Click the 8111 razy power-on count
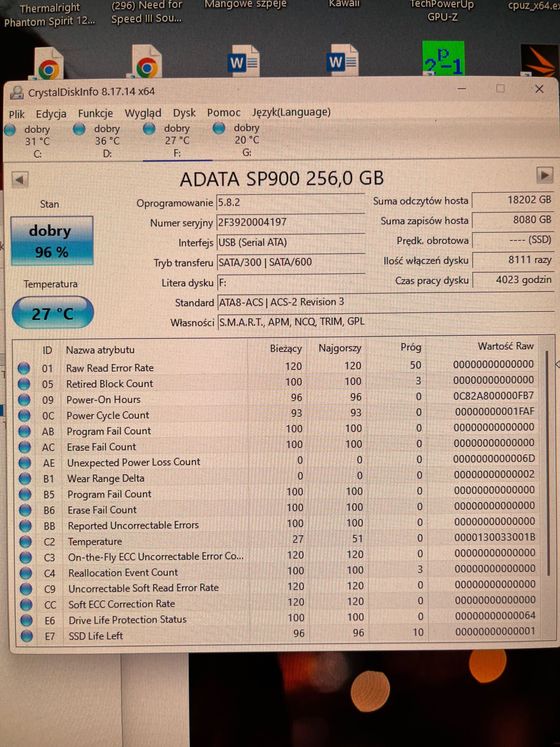The height and width of the screenshot is (747, 560). (513, 260)
